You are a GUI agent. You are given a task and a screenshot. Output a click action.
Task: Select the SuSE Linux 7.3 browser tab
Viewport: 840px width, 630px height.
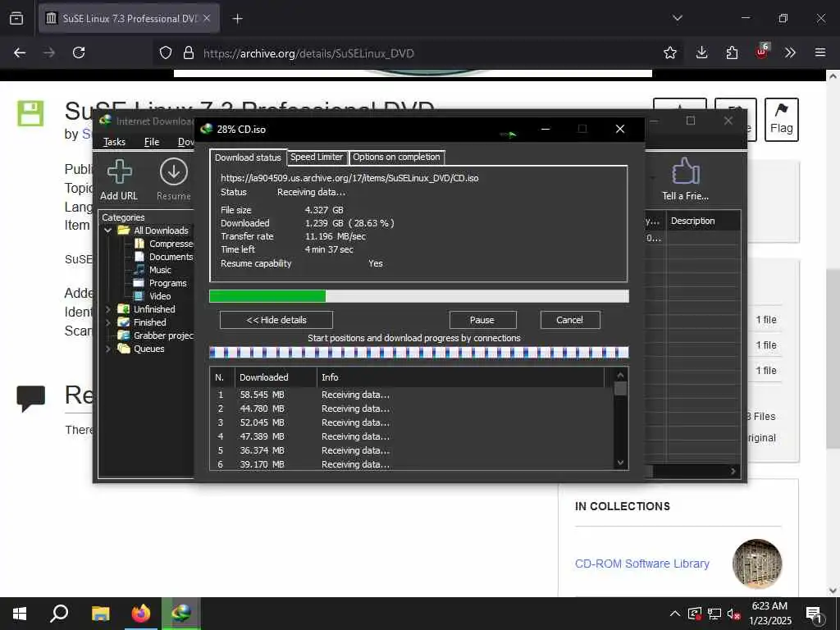point(129,19)
